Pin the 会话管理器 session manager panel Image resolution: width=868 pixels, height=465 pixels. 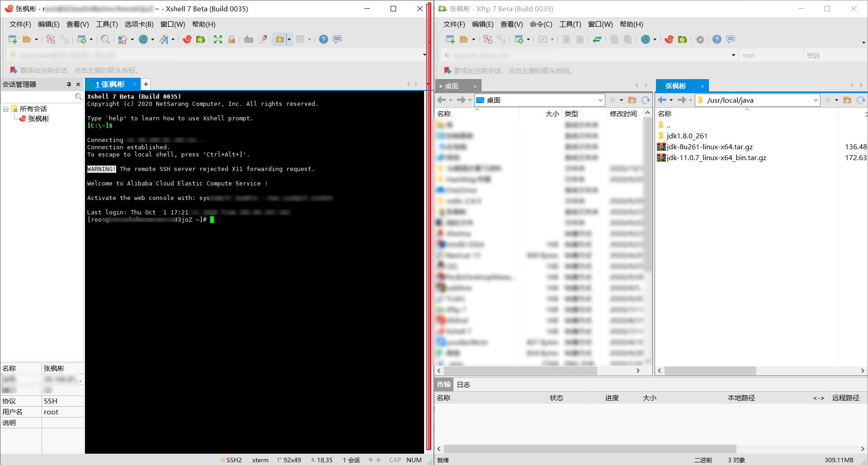(x=69, y=84)
